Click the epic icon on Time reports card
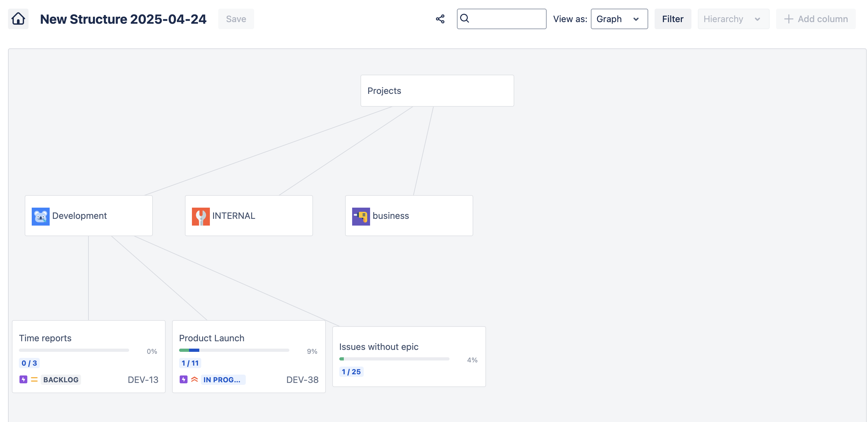This screenshot has width=868, height=422. coord(23,379)
